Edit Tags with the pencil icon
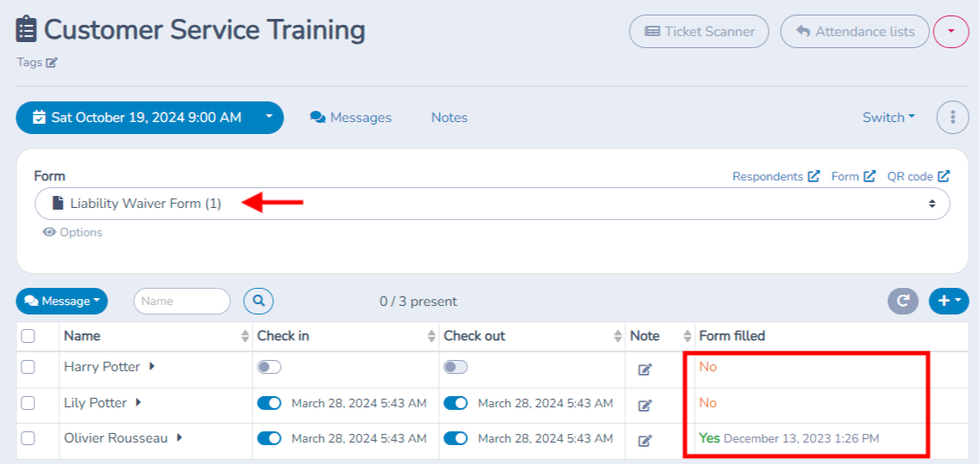Screen dimensions: 980x464 52,63
